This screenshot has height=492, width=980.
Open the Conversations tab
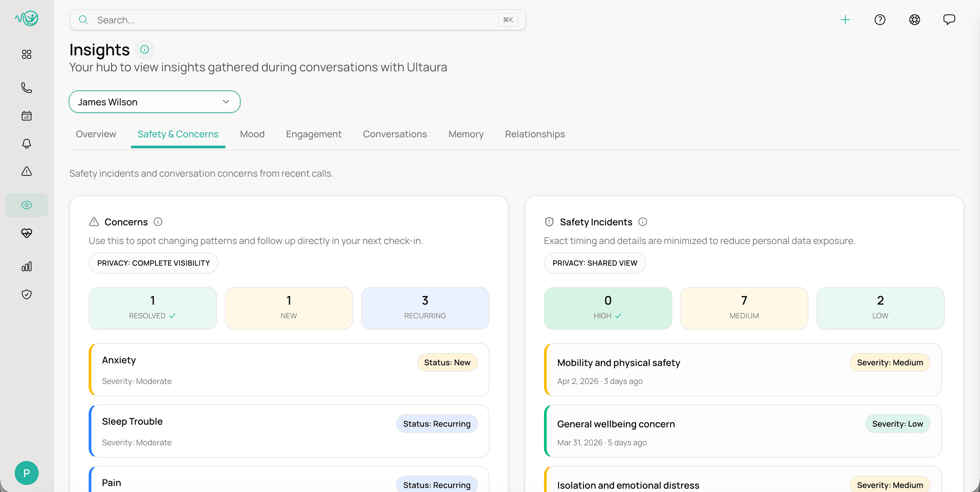point(395,134)
